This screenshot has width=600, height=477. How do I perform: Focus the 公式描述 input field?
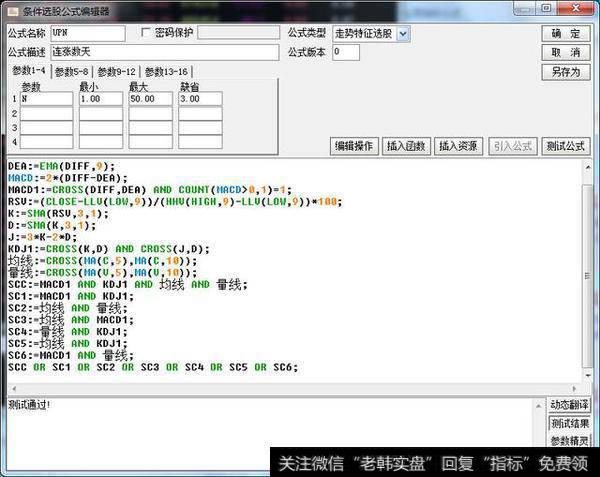165,52
